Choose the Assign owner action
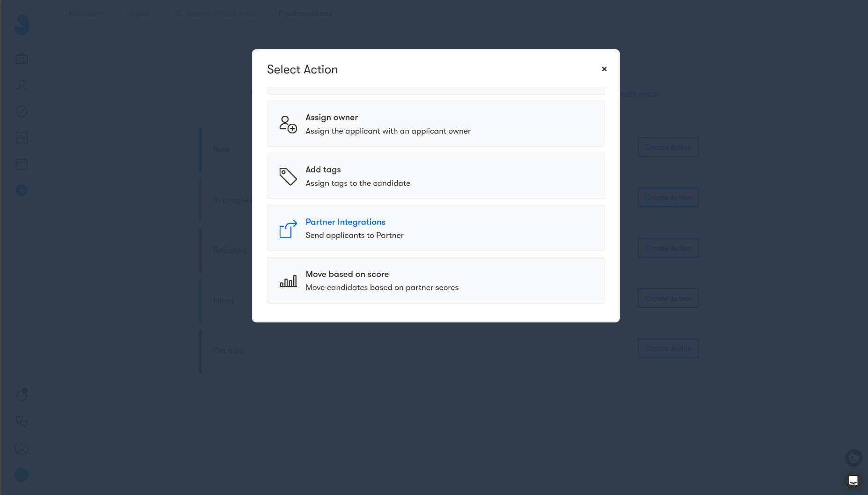Screen dimensions: 868x495 tap(436, 124)
